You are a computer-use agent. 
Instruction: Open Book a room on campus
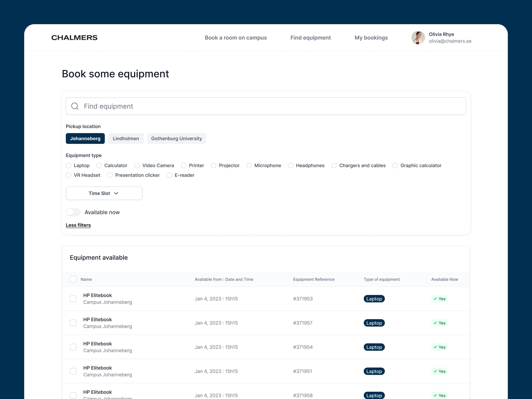[236, 38]
